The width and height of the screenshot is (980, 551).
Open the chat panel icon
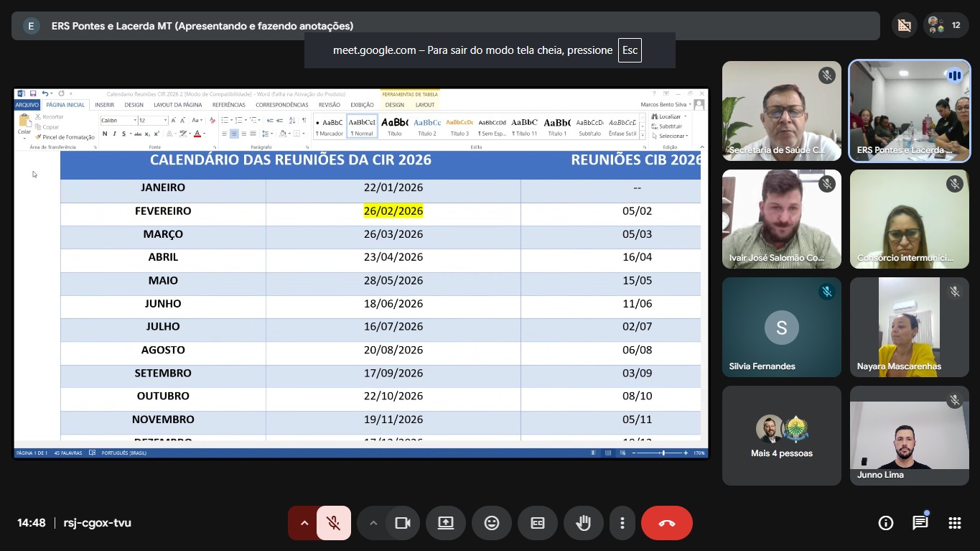point(920,523)
